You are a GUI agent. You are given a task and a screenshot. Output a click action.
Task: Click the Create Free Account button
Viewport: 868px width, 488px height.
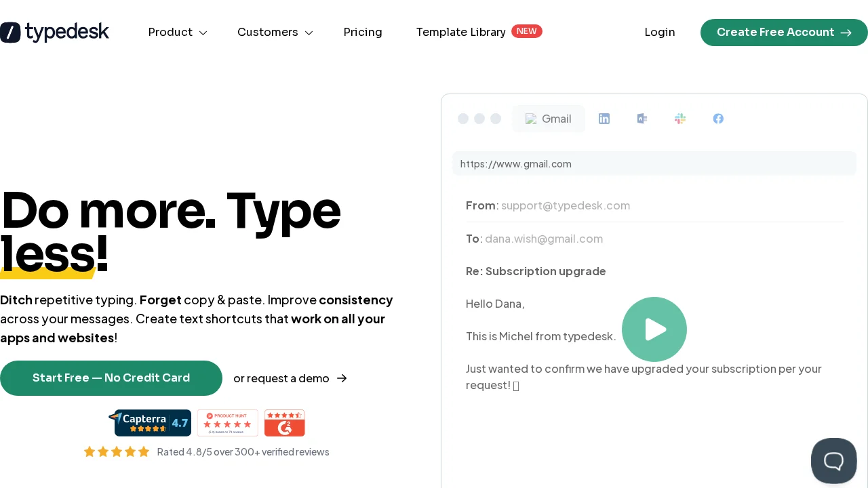784,33
